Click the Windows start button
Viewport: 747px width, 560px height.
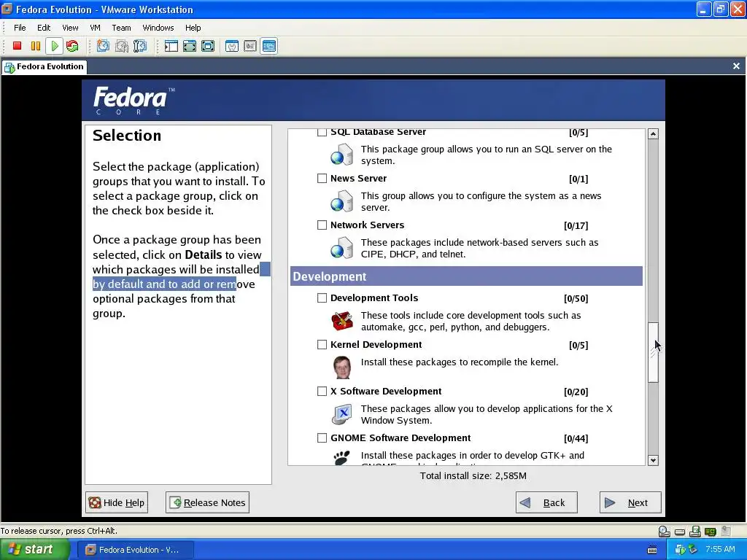pos(34,550)
